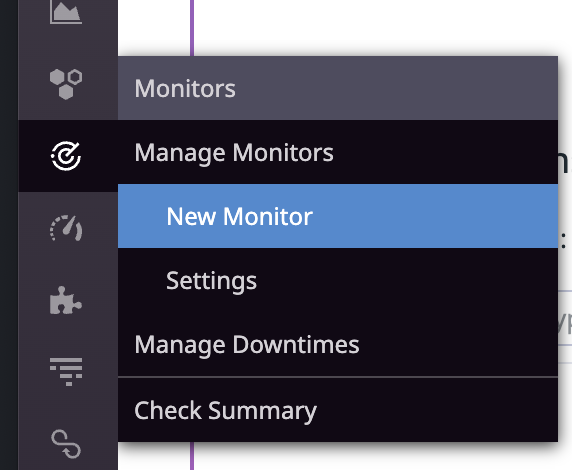Select Manage Downtimes in the flyout
Image resolution: width=572 pixels, height=470 pixels.
247,344
